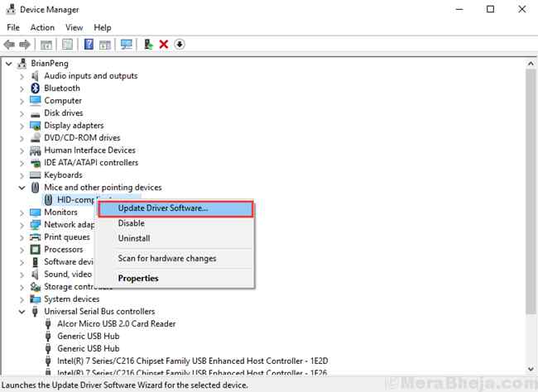Click the Disk drives icon
538x392 pixels.
click(x=35, y=114)
